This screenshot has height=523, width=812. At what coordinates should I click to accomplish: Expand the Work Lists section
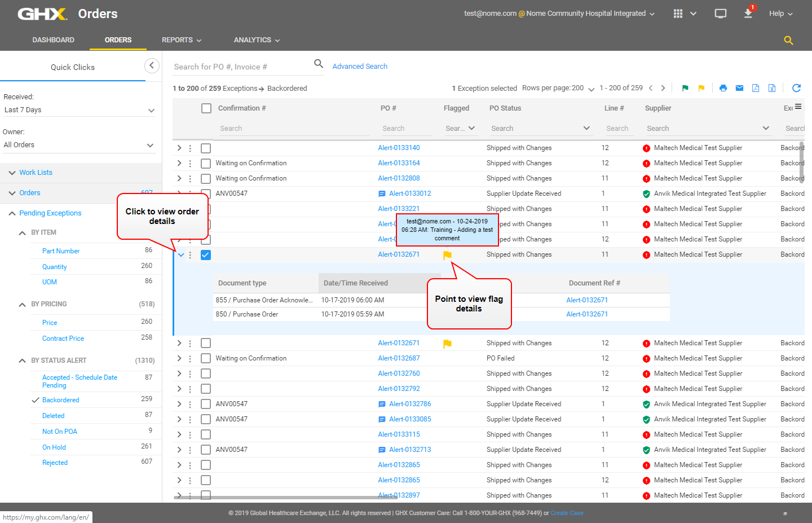coord(36,173)
